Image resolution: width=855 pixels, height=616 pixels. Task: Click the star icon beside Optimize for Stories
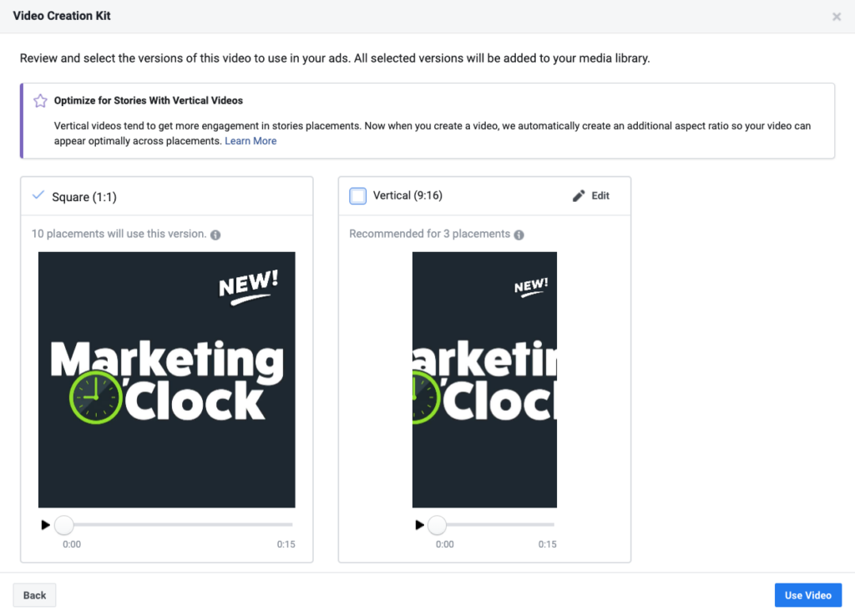40,101
